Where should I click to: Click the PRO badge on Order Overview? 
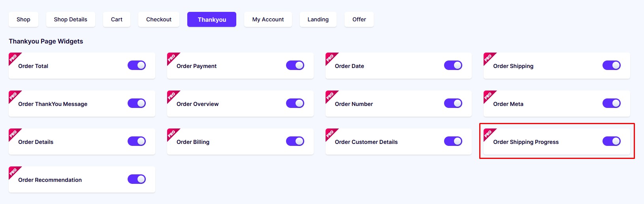pos(172,96)
